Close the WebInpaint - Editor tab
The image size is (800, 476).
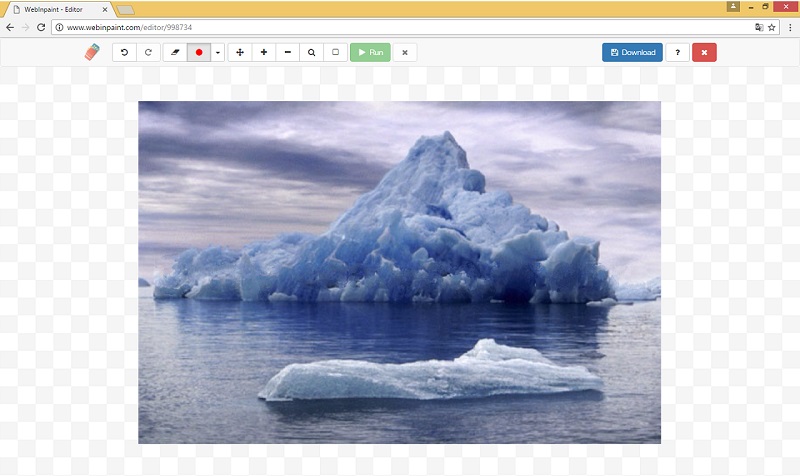point(105,10)
